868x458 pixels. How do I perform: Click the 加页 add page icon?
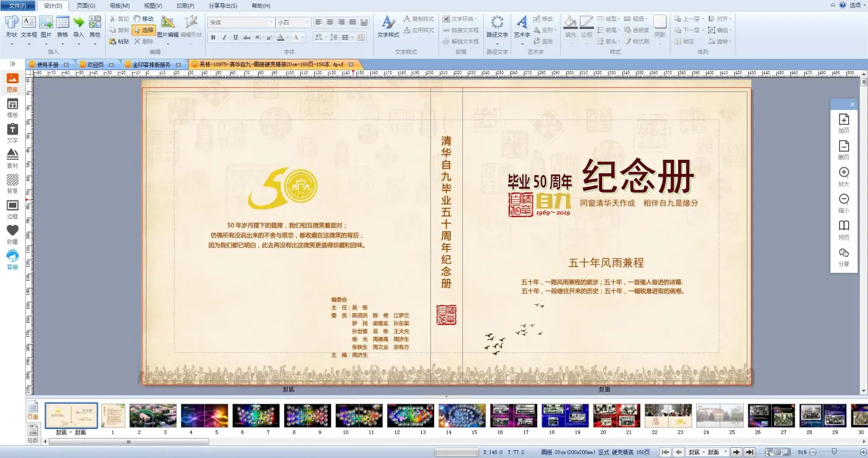click(844, 122)
